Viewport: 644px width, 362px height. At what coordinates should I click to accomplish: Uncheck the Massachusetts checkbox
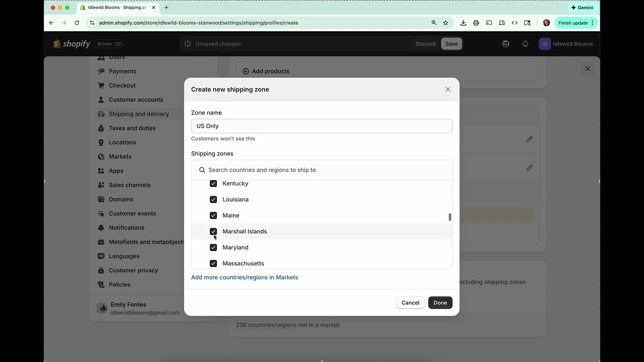tap(213, 263)
